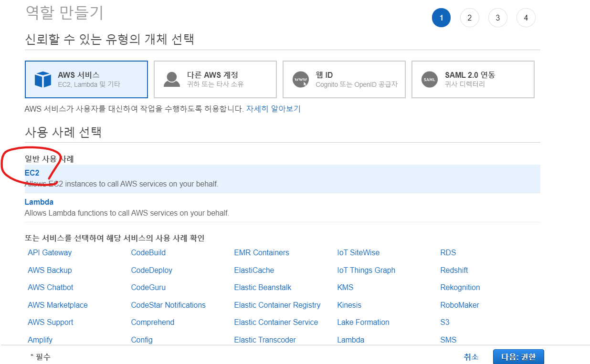Image resolution: width=590 pixels, height=364 pixels.
Task: Select EMR Containers service
Action: pos(262,253)
